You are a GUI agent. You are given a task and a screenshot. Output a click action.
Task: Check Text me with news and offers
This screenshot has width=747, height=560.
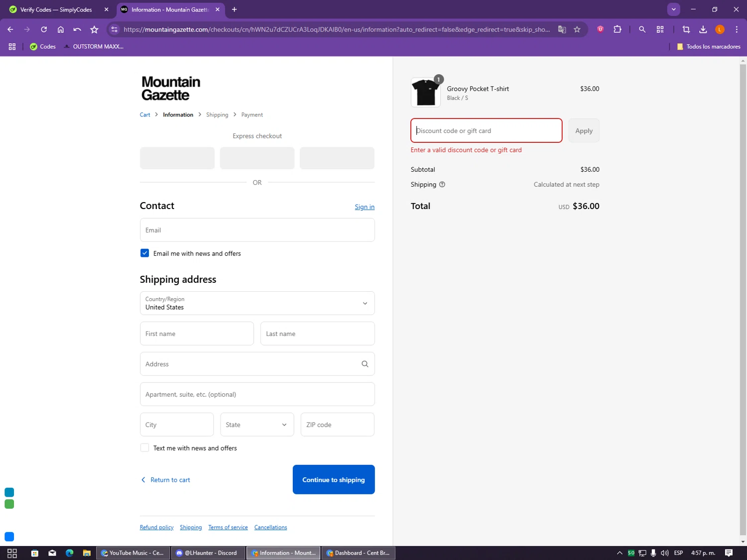click(x=145, y=448)
